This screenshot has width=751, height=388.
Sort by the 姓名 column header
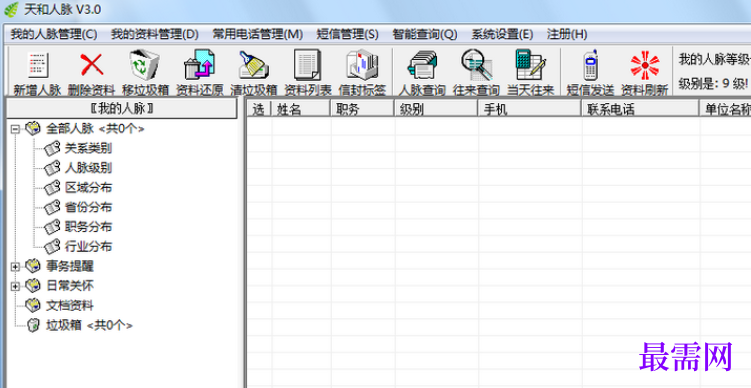pos(301,109)
